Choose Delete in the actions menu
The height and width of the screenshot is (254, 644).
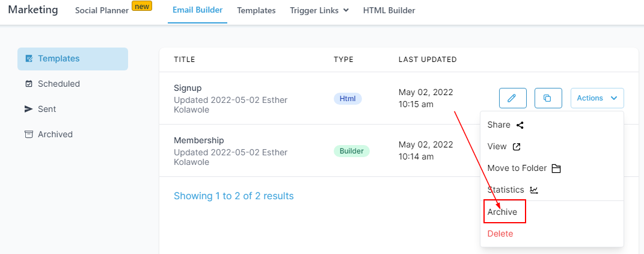click(x=500, y=234)
